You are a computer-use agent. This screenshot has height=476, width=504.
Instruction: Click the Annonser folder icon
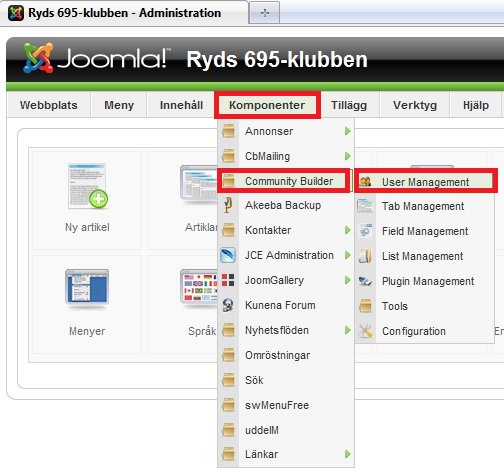pos(228,131)
